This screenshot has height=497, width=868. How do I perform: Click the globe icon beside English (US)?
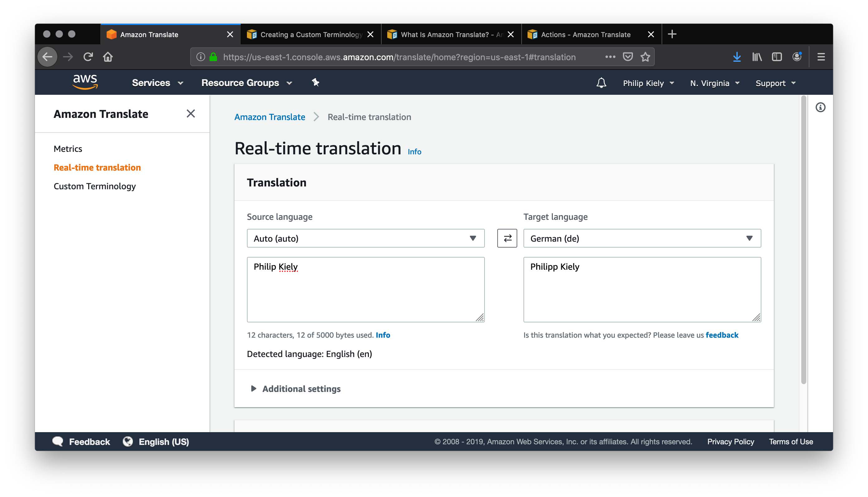[128, 442]
